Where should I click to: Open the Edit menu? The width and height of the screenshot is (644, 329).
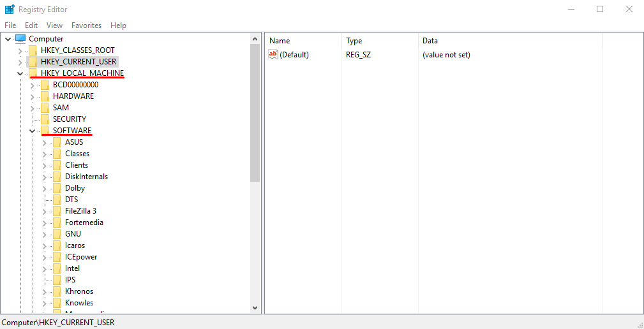coord(31,26)
